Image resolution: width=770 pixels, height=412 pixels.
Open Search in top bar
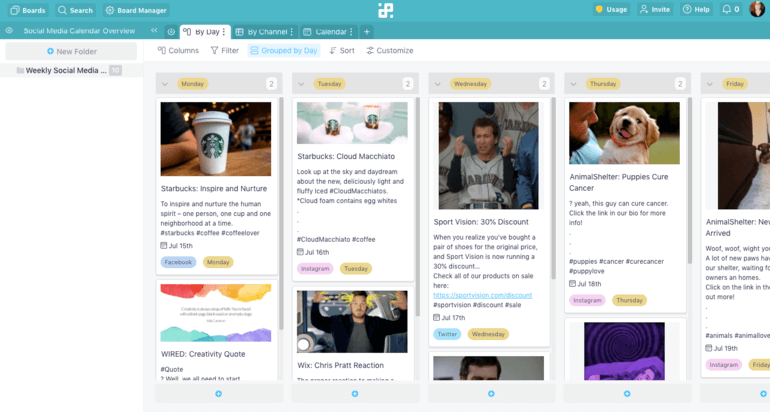(x=75, y=10)
